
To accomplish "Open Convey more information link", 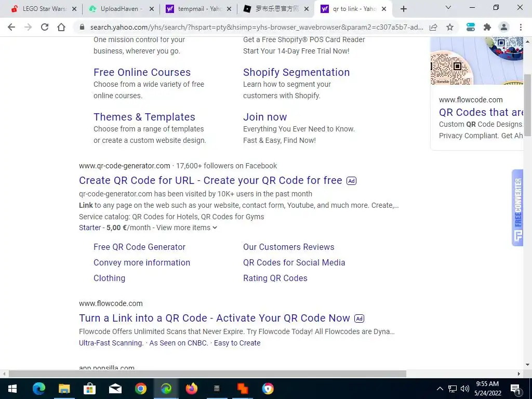I will pos(142,262).
